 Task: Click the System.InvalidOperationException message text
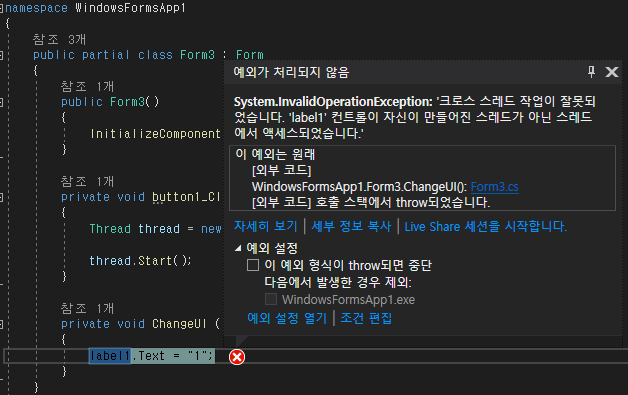click(x=415, y=117)
